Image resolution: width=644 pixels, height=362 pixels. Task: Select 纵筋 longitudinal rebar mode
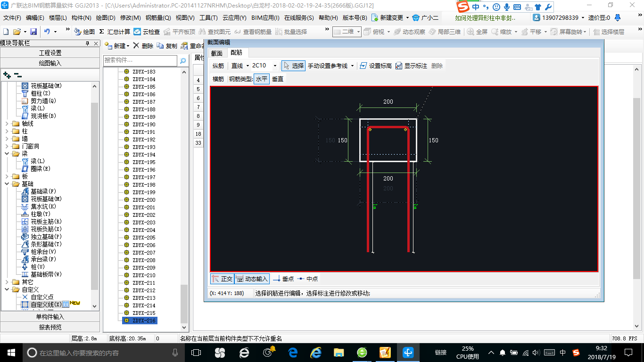[218, 66]
